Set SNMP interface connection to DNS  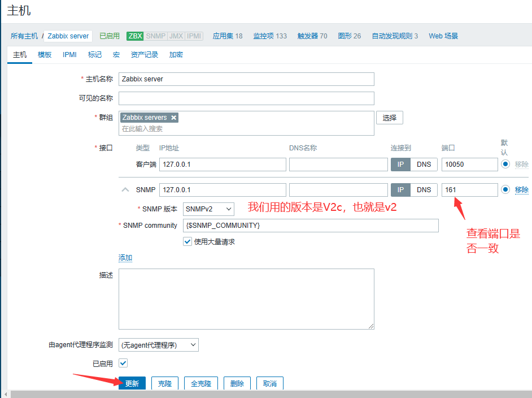point(424,190)
